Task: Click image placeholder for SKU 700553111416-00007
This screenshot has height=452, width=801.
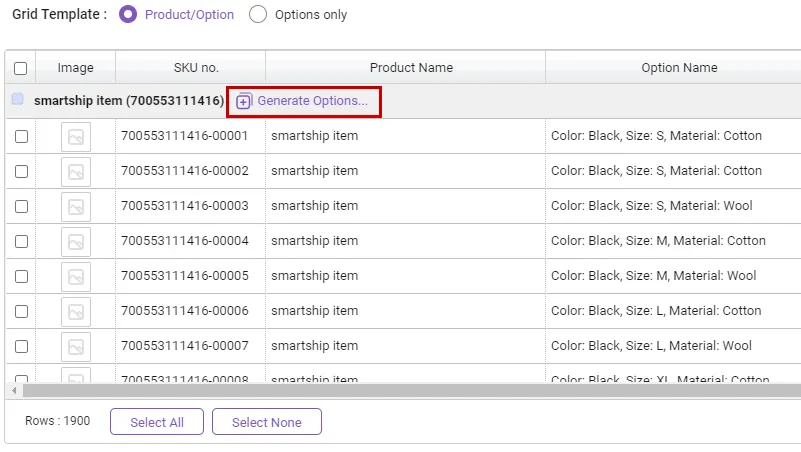Action: point(75,346)
